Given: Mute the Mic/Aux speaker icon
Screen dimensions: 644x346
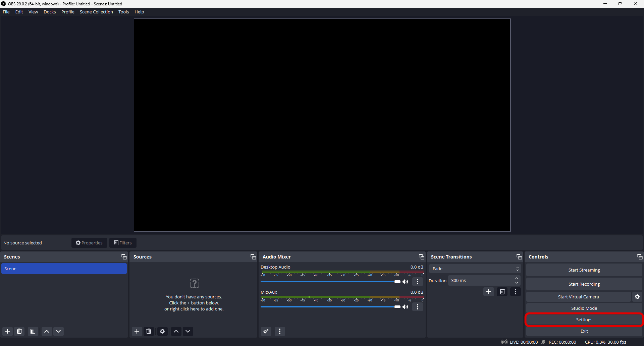Looking at the screenshot, I should pyautogui.click(x=406, y=307).
